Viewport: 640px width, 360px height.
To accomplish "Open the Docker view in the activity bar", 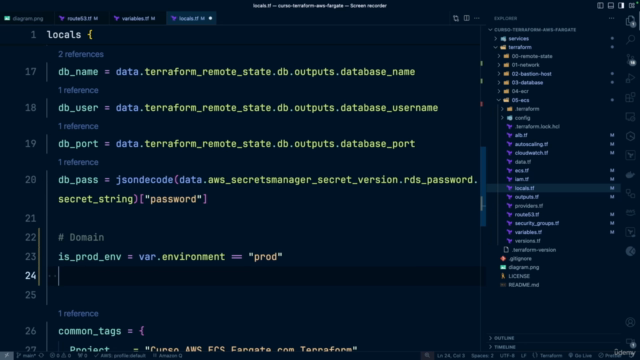I will pos(630,175).
